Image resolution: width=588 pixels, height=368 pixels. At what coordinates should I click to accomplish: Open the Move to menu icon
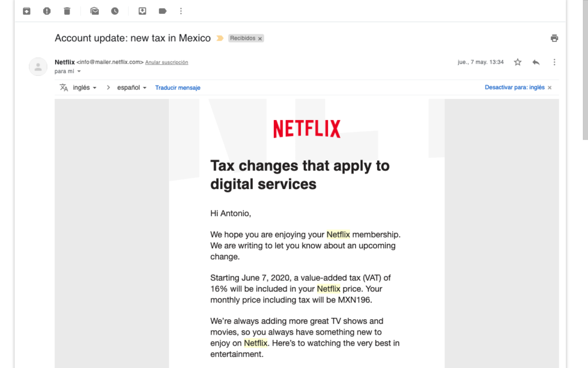pyautogui.click(x=142, y=11)
